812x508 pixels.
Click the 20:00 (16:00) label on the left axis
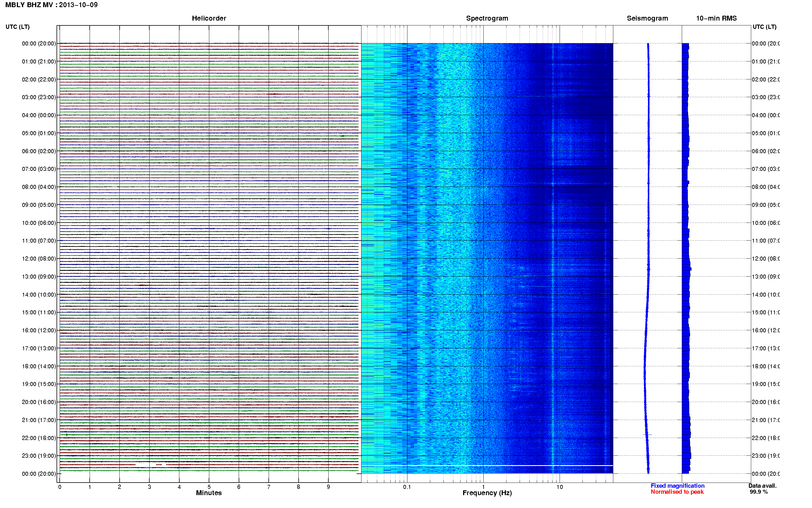[x=39, y=402]
